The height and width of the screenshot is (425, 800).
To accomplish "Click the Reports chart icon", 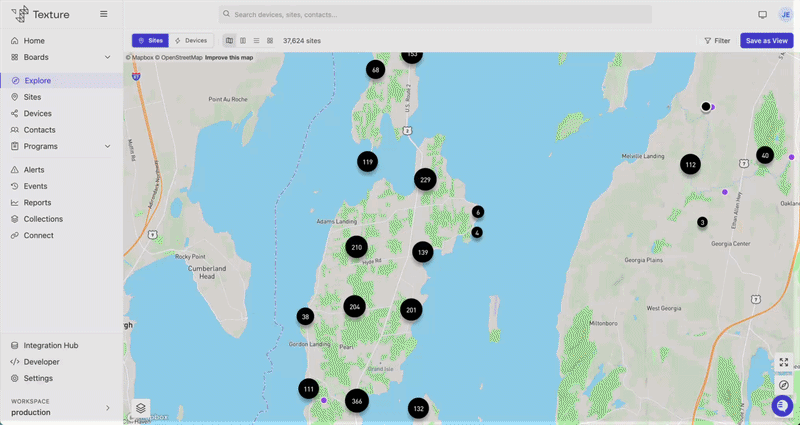I will click(15, 203).
